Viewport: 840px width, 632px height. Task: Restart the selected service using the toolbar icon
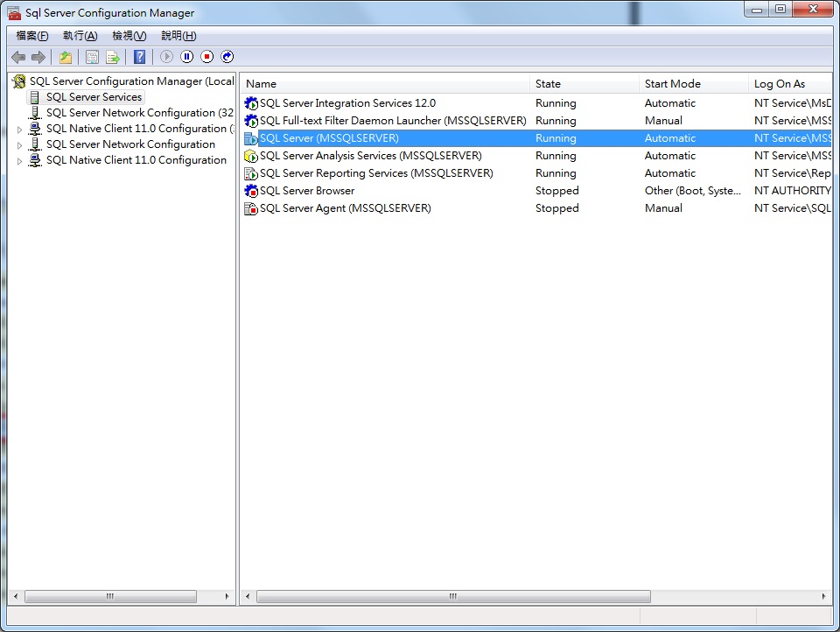pyautogui.click(x=227, y=57)
